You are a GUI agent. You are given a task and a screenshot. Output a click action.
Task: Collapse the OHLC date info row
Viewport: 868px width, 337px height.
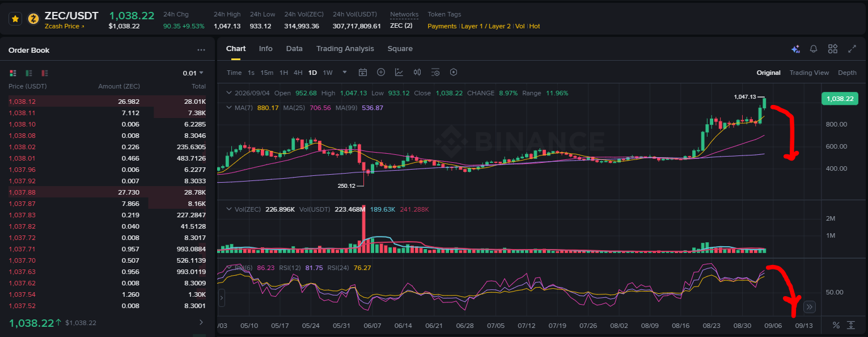[229, 93]
